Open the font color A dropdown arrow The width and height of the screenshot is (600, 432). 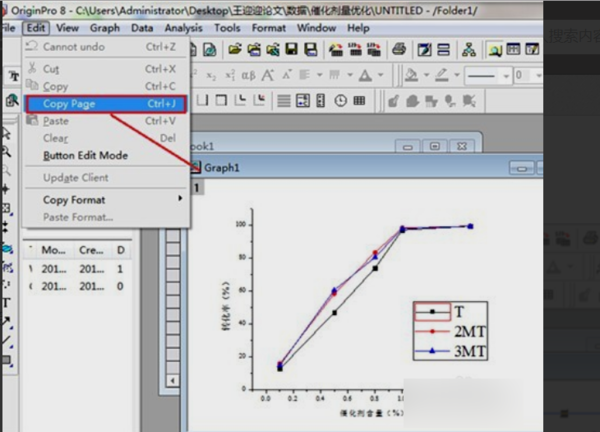click(x=380, y=75)
